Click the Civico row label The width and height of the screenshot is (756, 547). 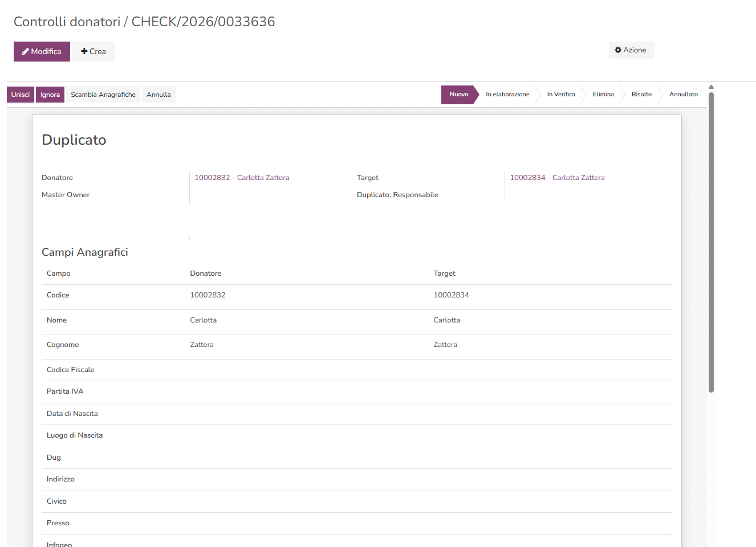pos(56,501)
